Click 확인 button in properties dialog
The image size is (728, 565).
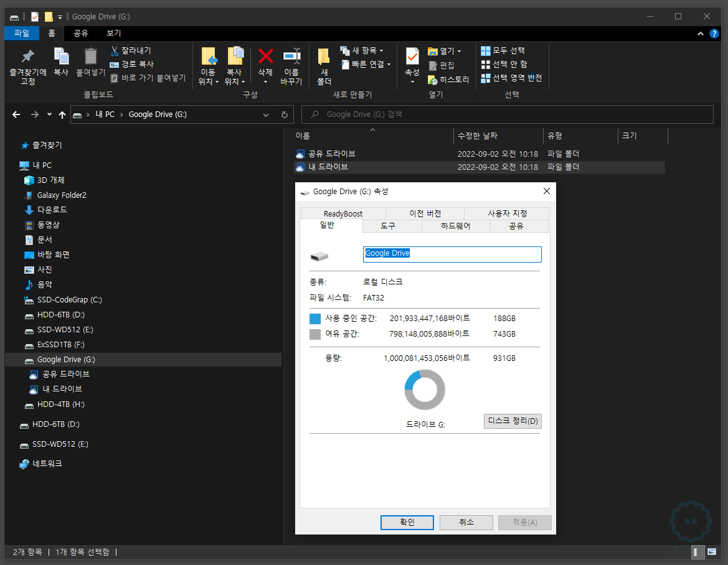pyautogui.click(x=407, y=522)
